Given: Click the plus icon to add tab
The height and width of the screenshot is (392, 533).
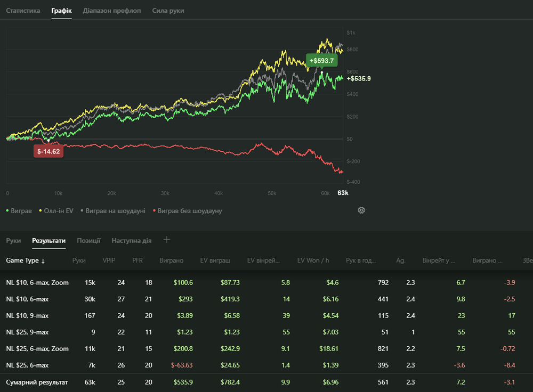Looking at the screenshot, I should [x=166, y=240].
